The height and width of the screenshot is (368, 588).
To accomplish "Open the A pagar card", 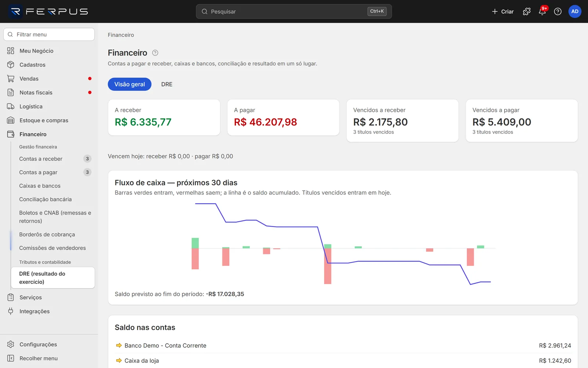I will point(283,117).
